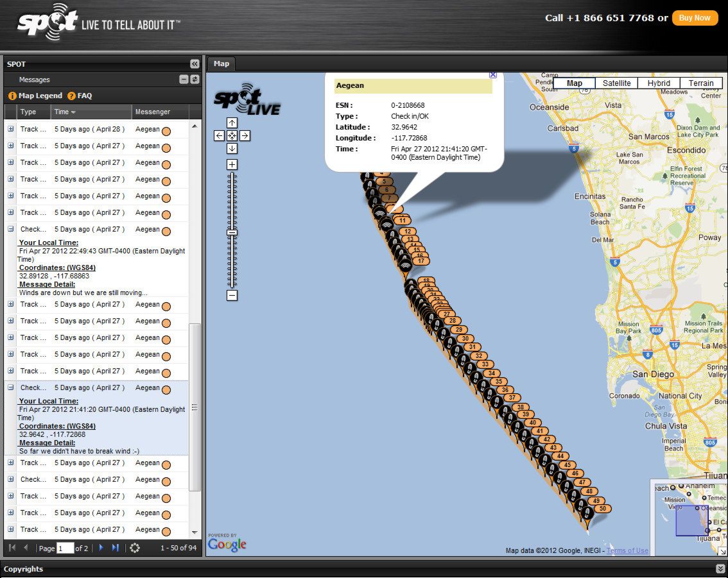Open the Terms of Use link

click(x=627, y=550)
